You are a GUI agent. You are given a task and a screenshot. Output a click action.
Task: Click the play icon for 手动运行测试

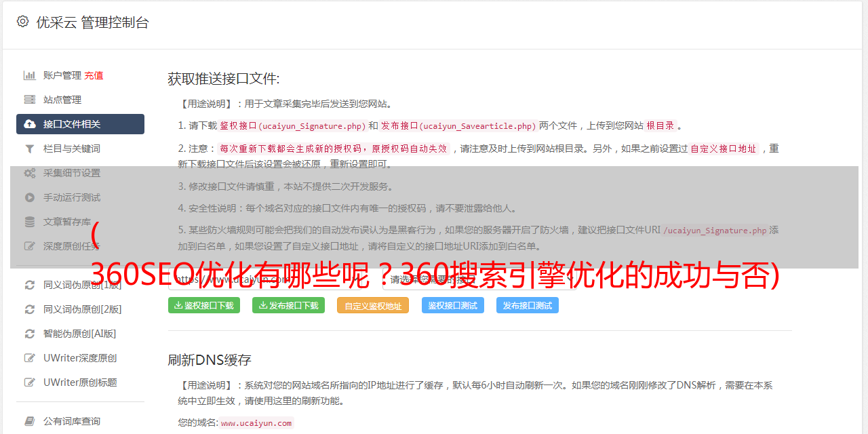[x=30, y=197]
